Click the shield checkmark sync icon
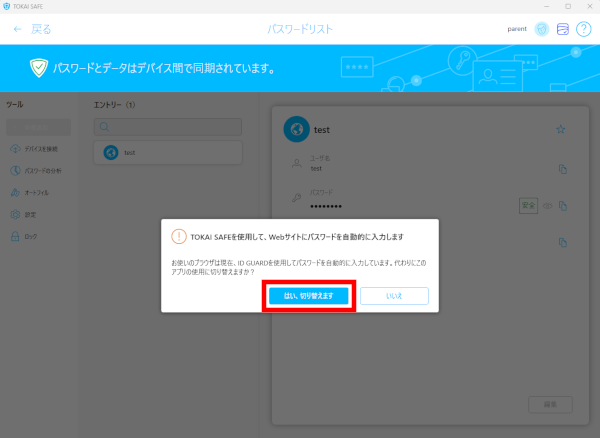 click(x=39, y=68)
